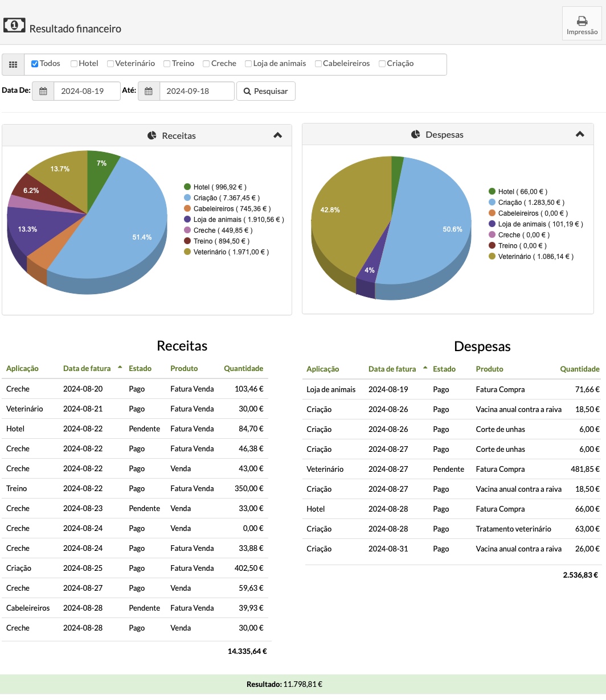Viewport: 606px width, 700px height.
Task: Collapse the Receitas chart panel
Action: tap(277, 135)
